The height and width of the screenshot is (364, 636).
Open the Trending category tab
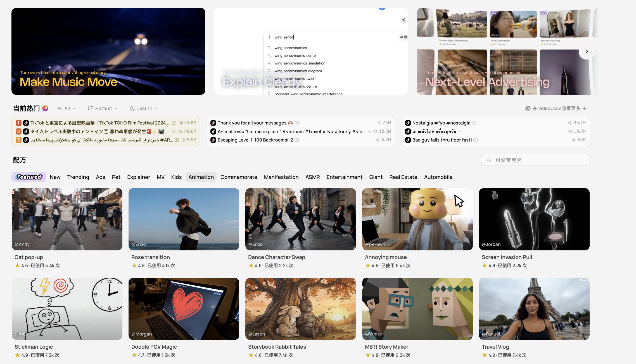click(x=78, y=177)
